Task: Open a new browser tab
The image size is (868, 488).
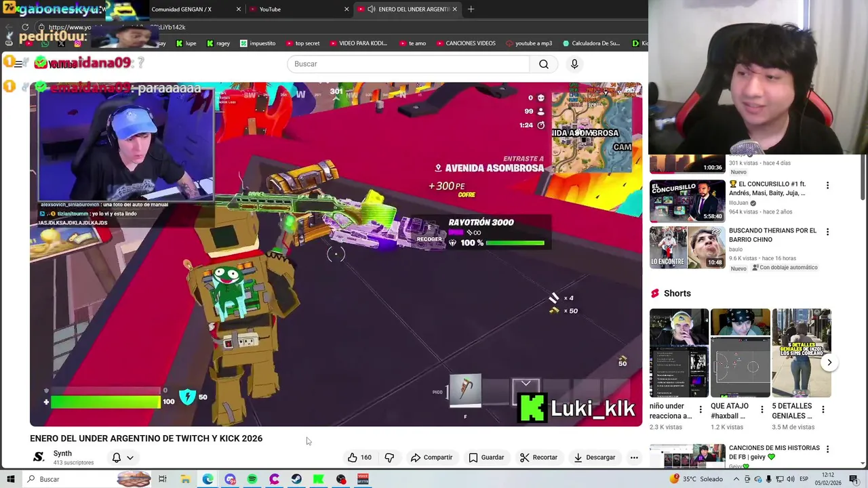Action: pos(471,9)
